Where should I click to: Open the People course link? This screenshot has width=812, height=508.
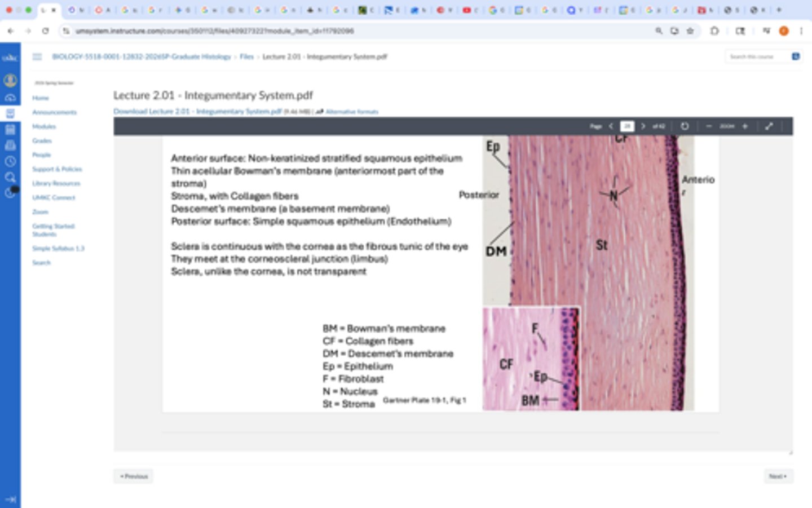(x=41, y=154)
